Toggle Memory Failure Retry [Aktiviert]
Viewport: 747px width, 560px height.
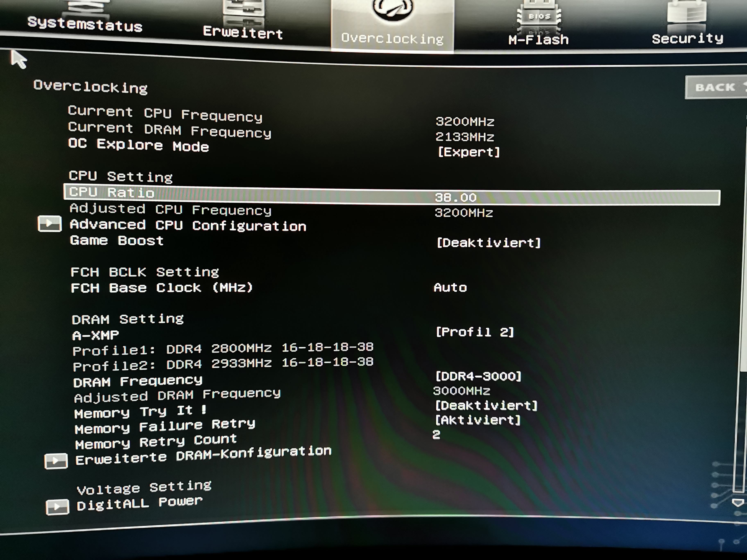(478, 420)
